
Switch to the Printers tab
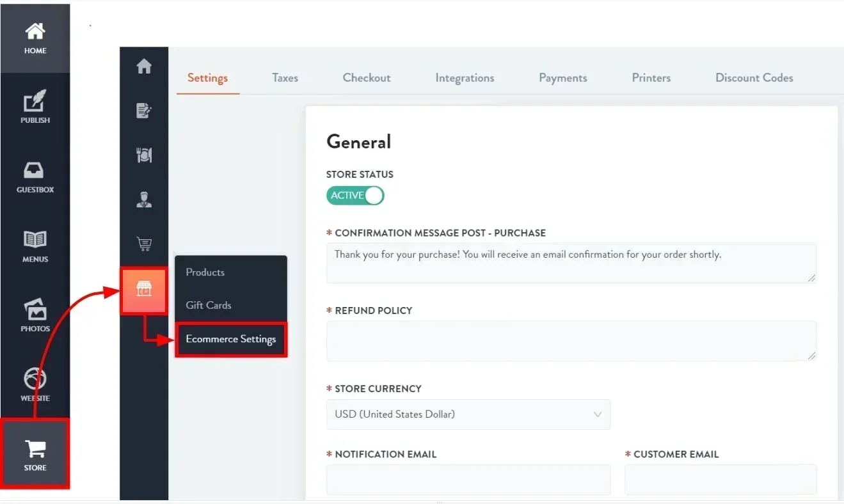pyautogui.click(x=651, y=78)
